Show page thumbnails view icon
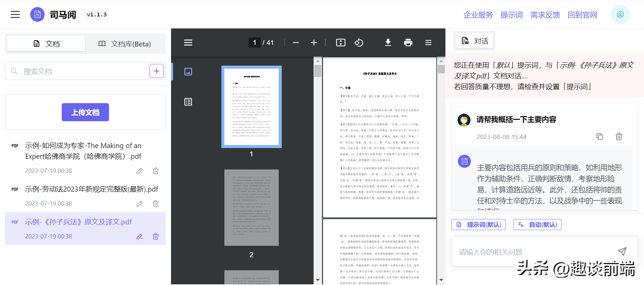Image resolution: width=644 pixels, height=285 pixels. pyautogui.click(x=188, y=72)
